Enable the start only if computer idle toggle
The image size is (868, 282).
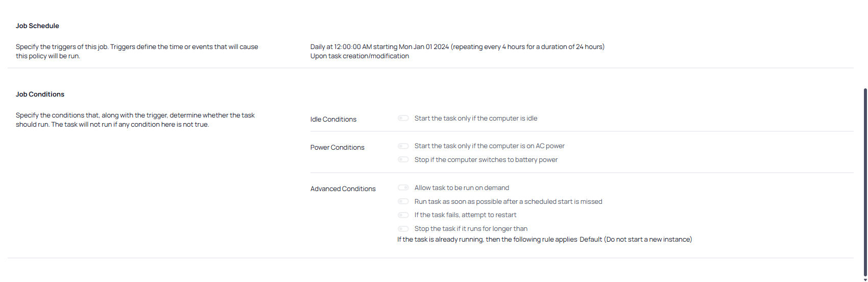(403, 119)
